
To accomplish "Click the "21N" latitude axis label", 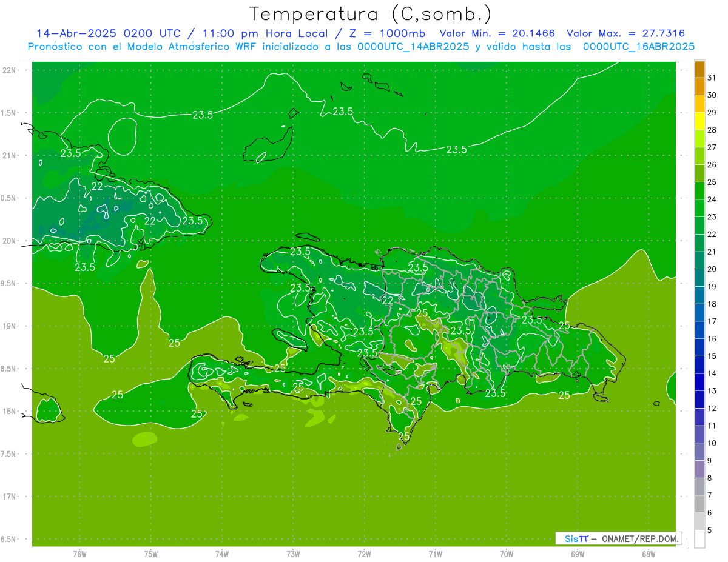I will coord(10,155).
